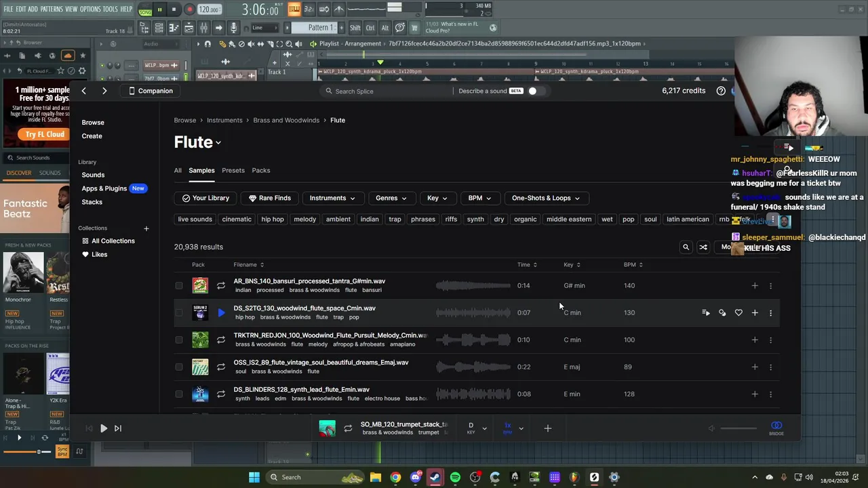Find similar sounds for DS_S2TG_130 flute sample
This screenshot has height=488, width=868.
coord(722,312)
